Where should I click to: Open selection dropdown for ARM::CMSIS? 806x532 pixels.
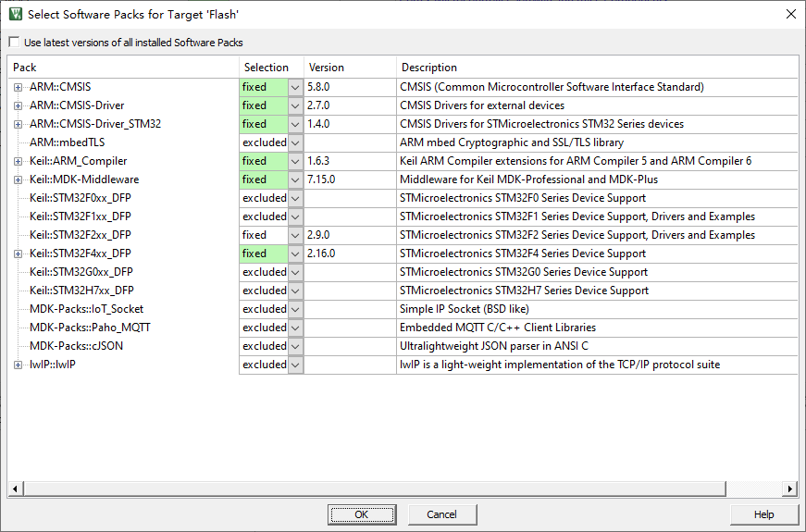[x=295, y=87]
